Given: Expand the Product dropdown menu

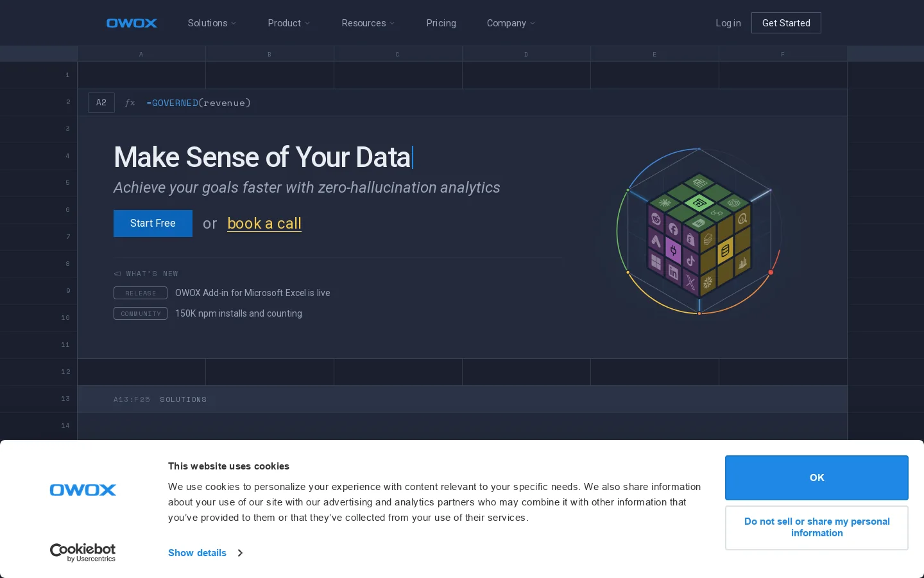Looking at the screenshot, I should point(289,23).
